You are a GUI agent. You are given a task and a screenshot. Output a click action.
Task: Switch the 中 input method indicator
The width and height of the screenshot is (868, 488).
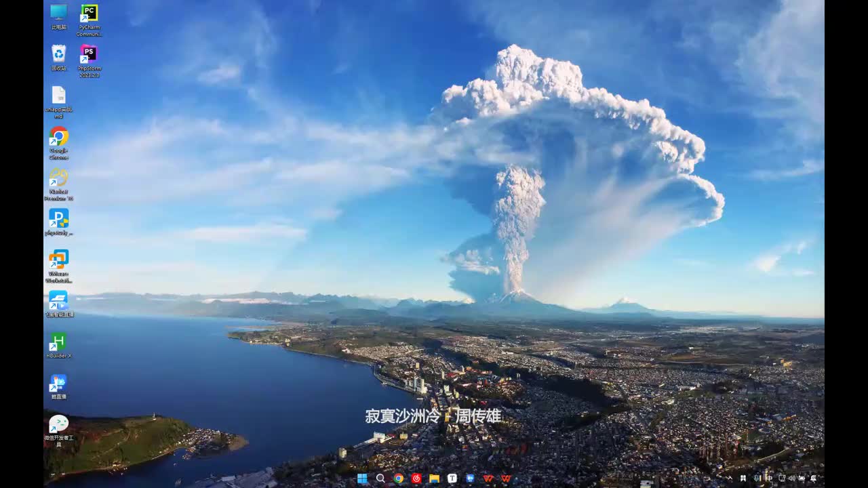769,478
